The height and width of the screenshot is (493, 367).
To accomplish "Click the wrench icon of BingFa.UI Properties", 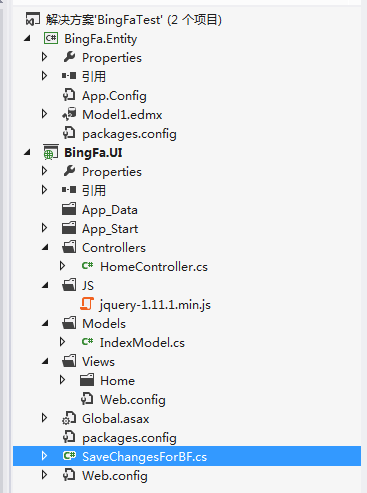I will point(69,171).
